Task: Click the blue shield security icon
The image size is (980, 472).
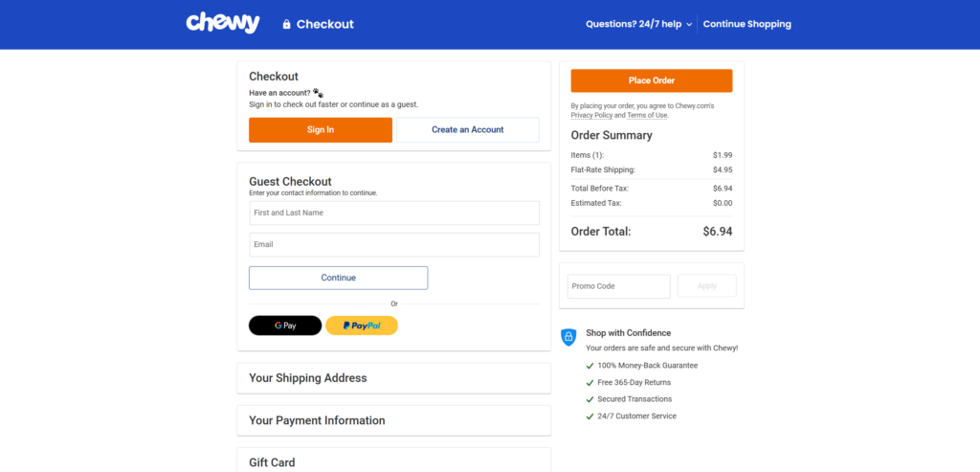Action: tap(568, 337)
